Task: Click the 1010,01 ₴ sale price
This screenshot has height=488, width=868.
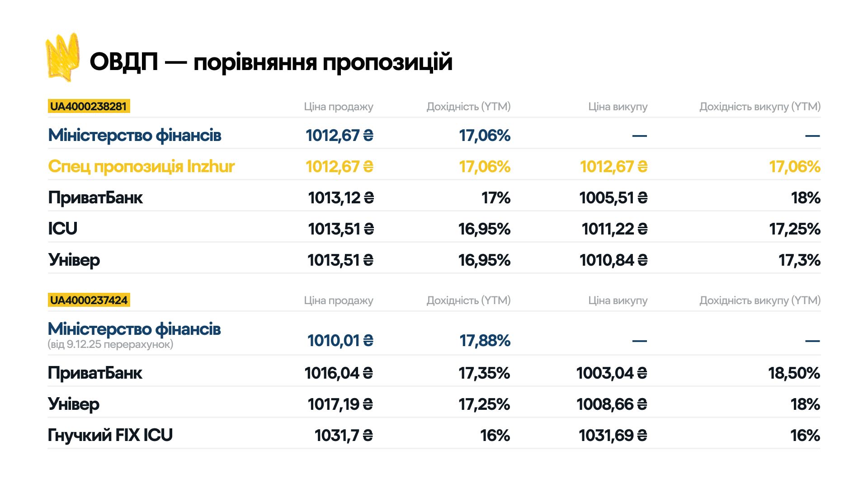Action: 340,341
